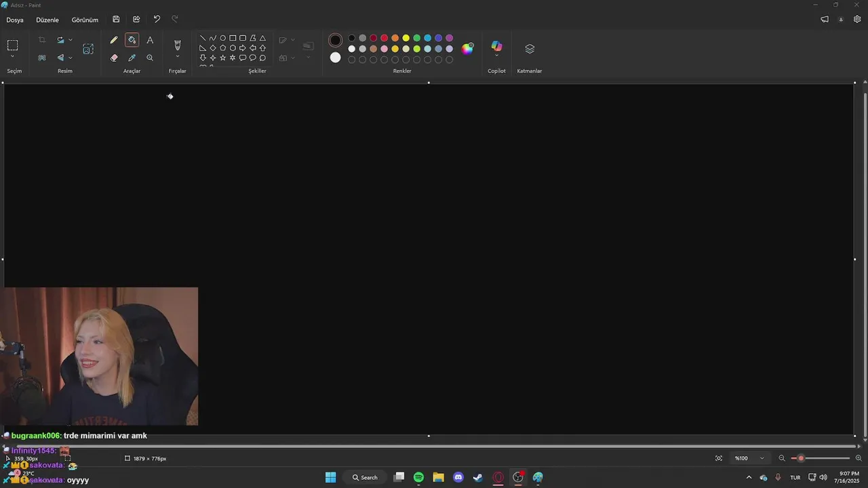Click the rectangular Selection tool
Screen dimensions: 868x488
tap(12, 45)
